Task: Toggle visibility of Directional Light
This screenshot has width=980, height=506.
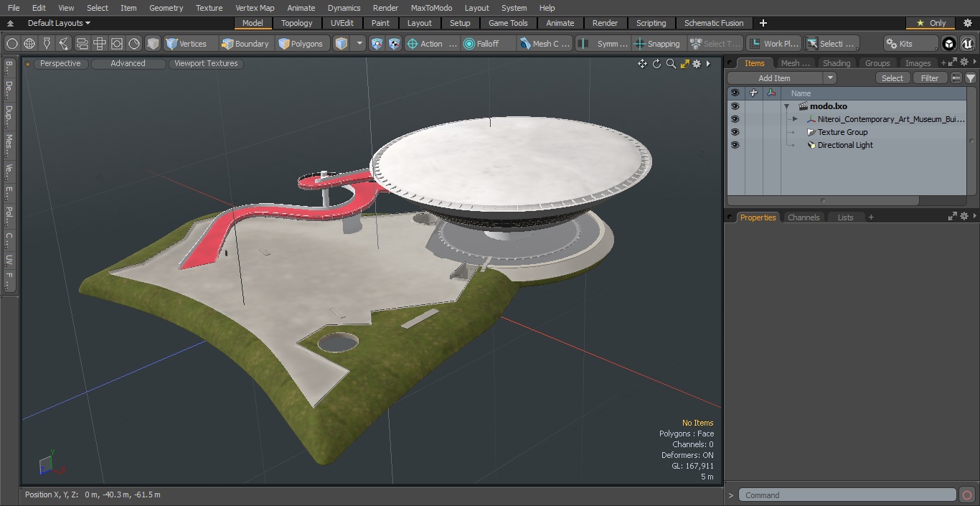Action: 735,145
